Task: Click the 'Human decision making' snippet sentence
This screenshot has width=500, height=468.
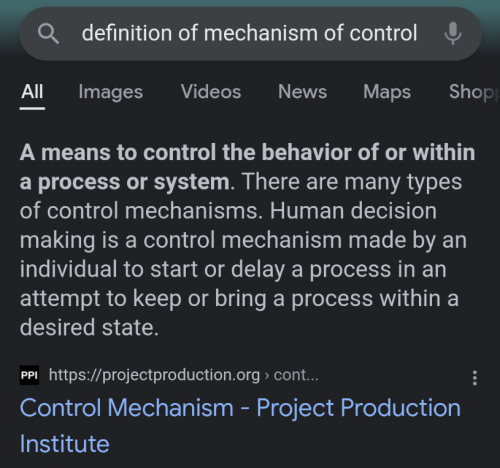Action: coord(243,269)
